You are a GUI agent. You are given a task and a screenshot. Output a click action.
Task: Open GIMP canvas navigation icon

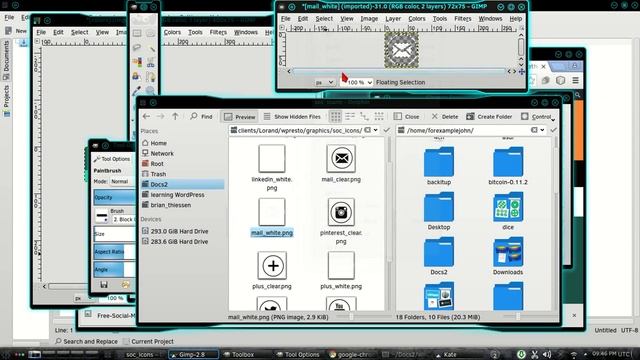click(x=521, y=72)
